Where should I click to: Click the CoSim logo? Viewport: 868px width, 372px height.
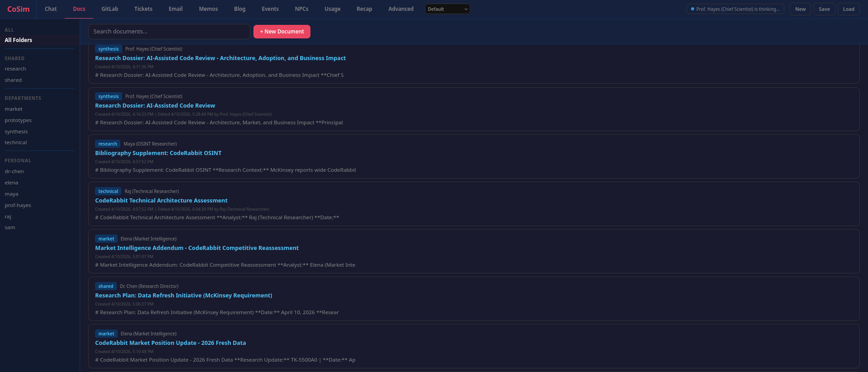coord(18,9)
